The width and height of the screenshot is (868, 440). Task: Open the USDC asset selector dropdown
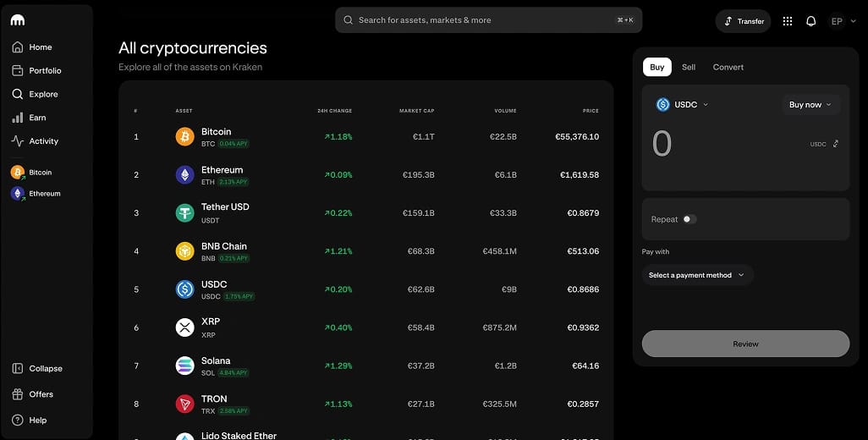pyautogui.click(x=682, y=104)
